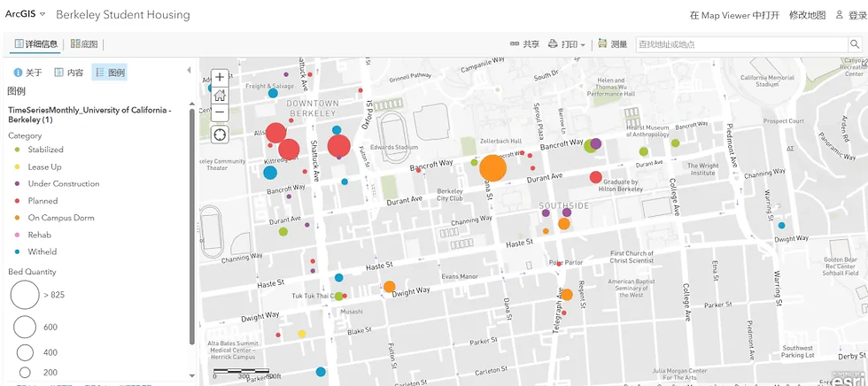This screenshot has height=386, width=868.
Task: Click the "SOUTHSIDE" map label
Action: (564, 205)
